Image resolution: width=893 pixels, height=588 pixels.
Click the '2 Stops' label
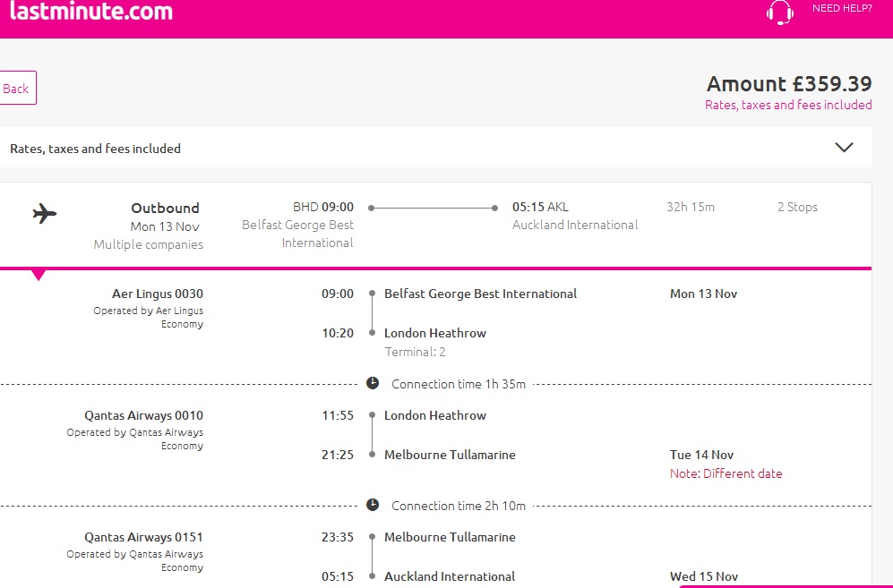(797, 207)
